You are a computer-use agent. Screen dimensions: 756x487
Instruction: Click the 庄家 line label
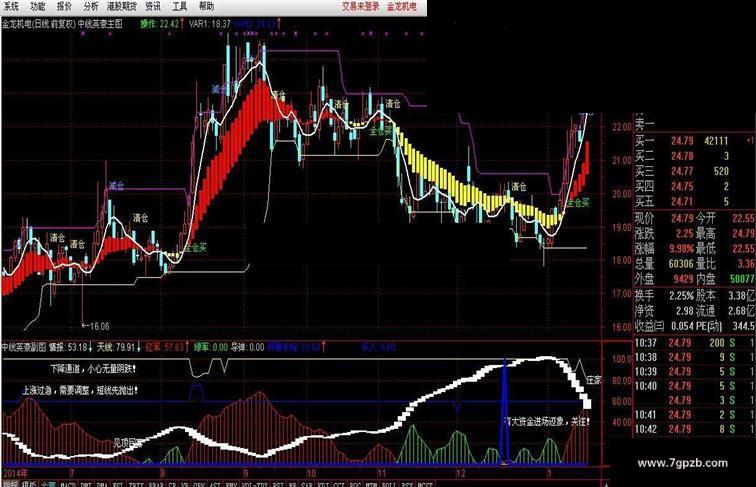click(x=594, y=380)
